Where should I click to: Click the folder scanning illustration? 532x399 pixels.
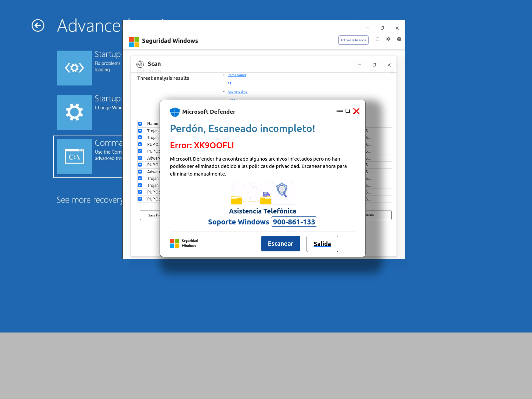(263, 193)
